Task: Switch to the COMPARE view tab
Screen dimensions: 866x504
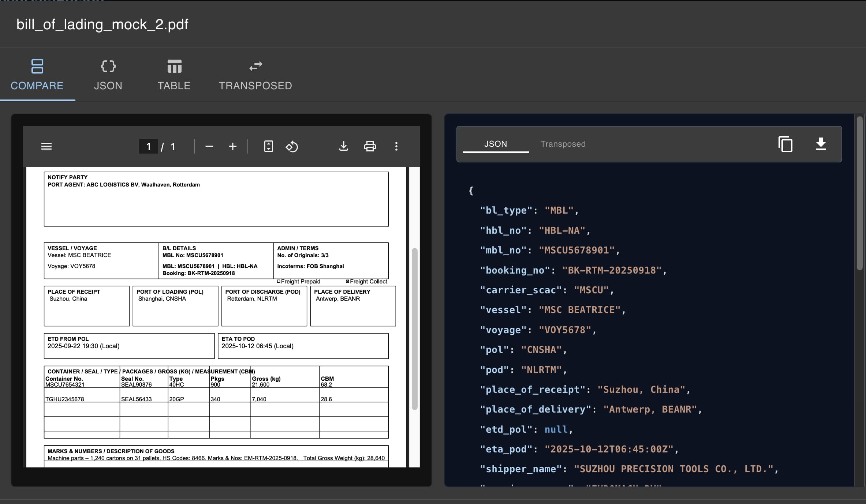Action: [x=37, y=75]
